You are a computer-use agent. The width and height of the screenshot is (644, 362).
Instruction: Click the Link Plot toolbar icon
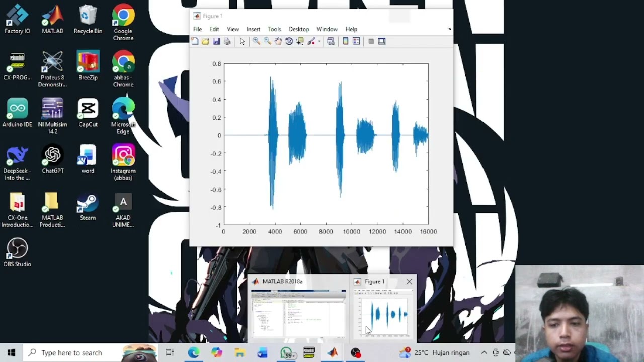point(331,41)
